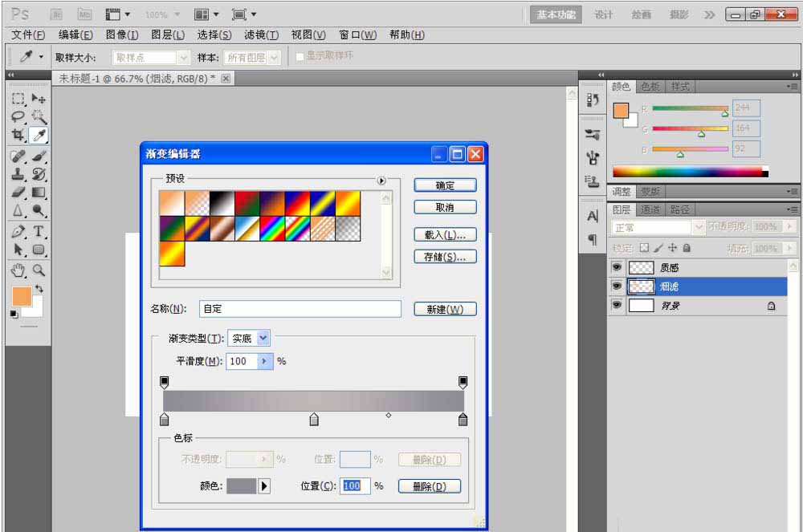Viewport: 803px width, 532px height.
Task: Select the Blur tool
Action: click(x=18, y=211)
